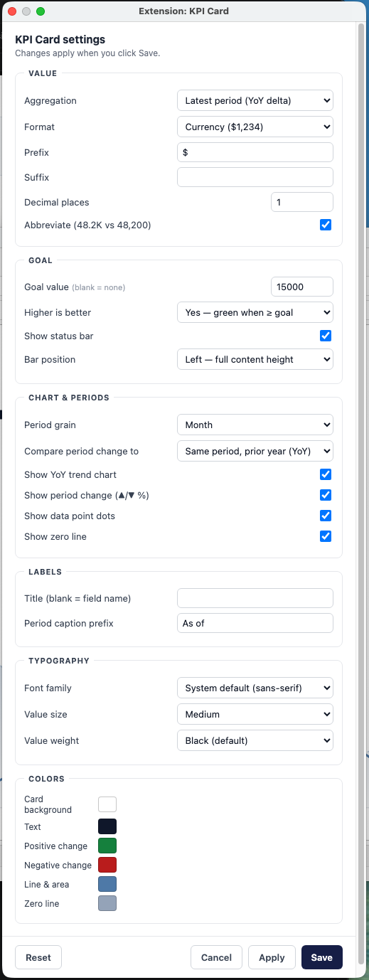Screen dimensions: 369x980
Task: Uncheck Show YoY trend chart
Action: 326,474
